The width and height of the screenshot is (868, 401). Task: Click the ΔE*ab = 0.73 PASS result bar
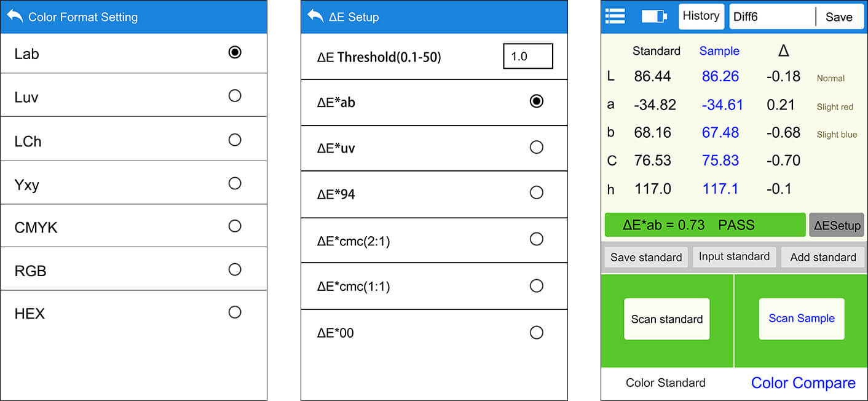click(x=704, y=225)
